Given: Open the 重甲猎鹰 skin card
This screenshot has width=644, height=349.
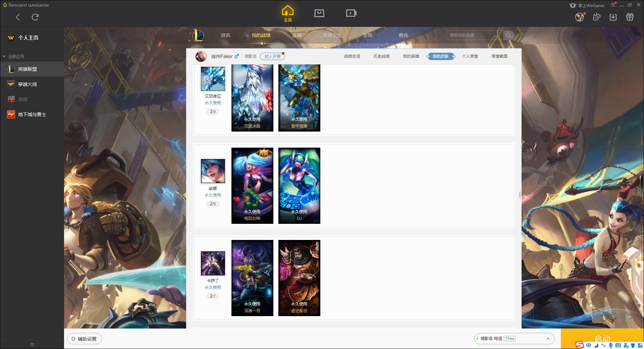Looking at the screenshot, I should [299, 98].
